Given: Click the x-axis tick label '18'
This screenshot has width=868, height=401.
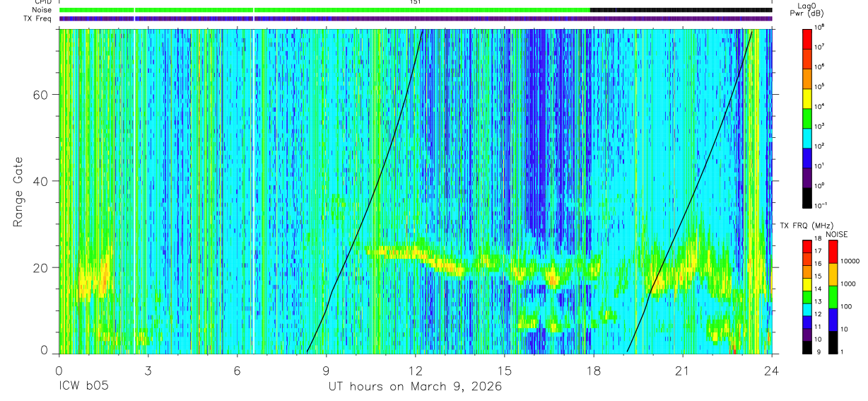Looking at the screenshot, I should 593,370.
